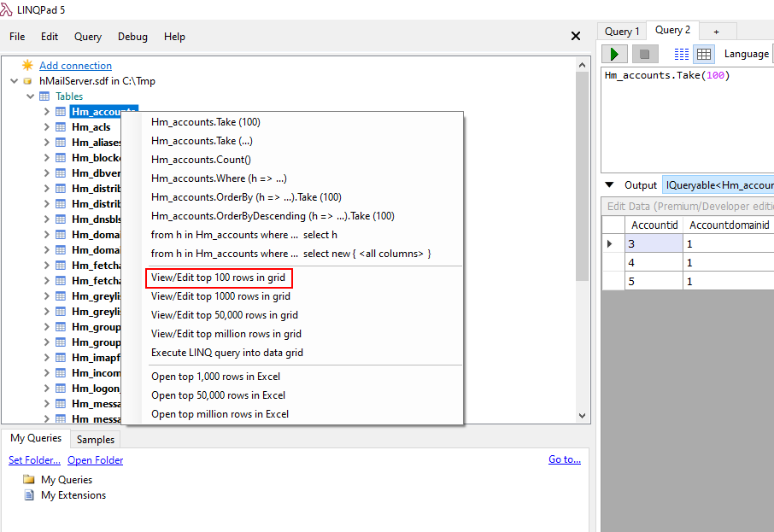Open the Debug menu

click(132, 37)
